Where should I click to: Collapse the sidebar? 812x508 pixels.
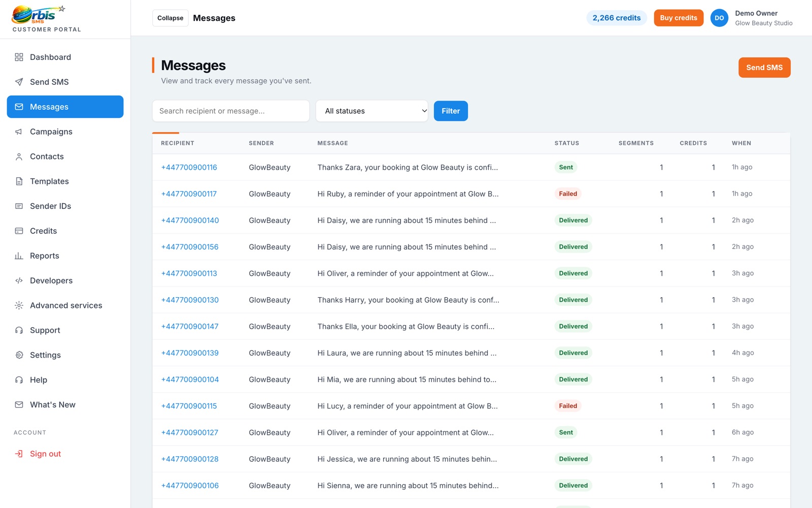[171, 18]
